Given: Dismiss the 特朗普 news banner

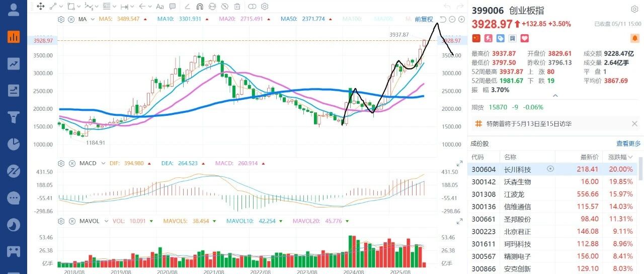Looking at the screenshot, I should click(x=634, y=123).
